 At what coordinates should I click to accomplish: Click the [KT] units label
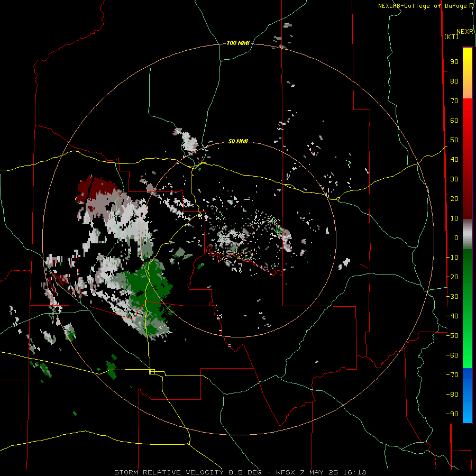tap(452, 36)
